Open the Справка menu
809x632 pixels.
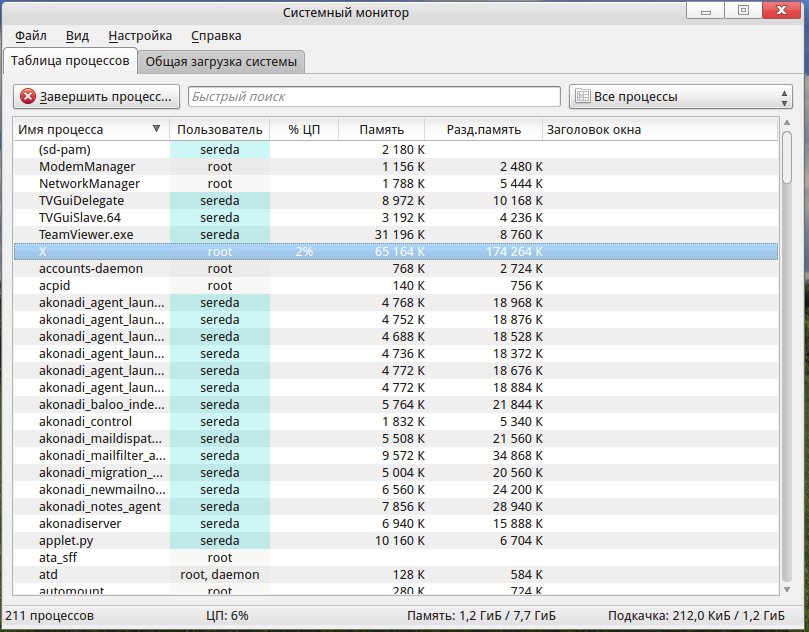215,36
